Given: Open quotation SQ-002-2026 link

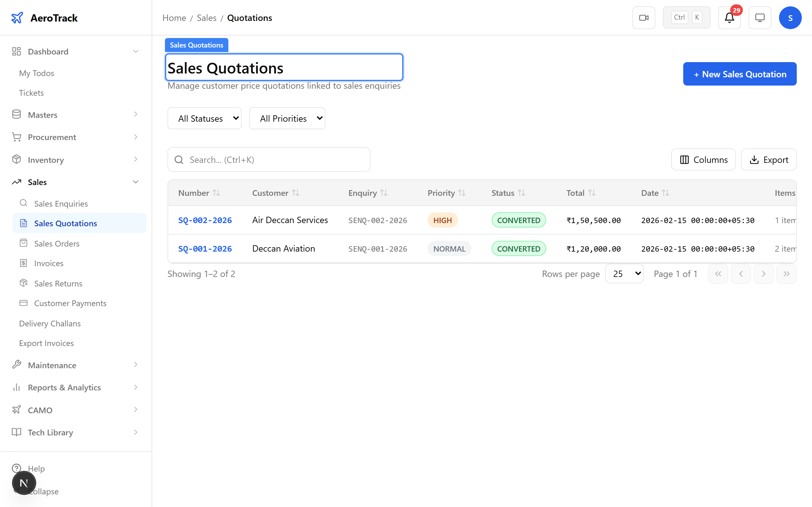Looking at the screenshot, I should (x=205, y=220).
